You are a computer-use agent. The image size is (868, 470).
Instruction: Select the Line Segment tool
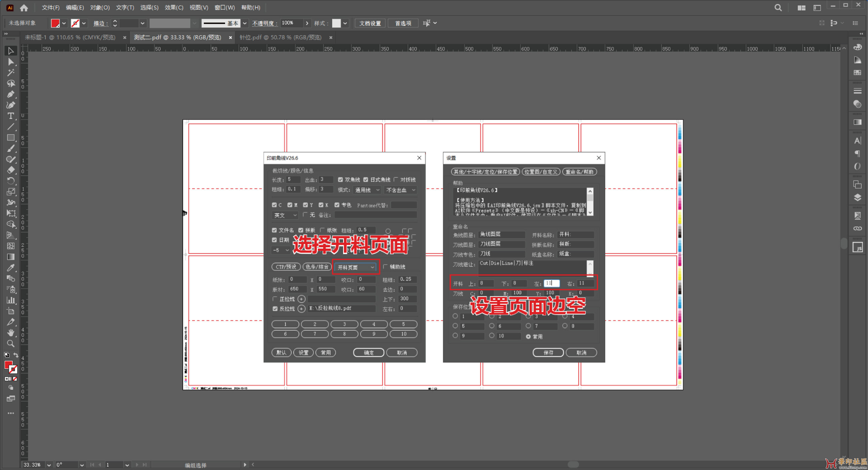tap(10, 127)
